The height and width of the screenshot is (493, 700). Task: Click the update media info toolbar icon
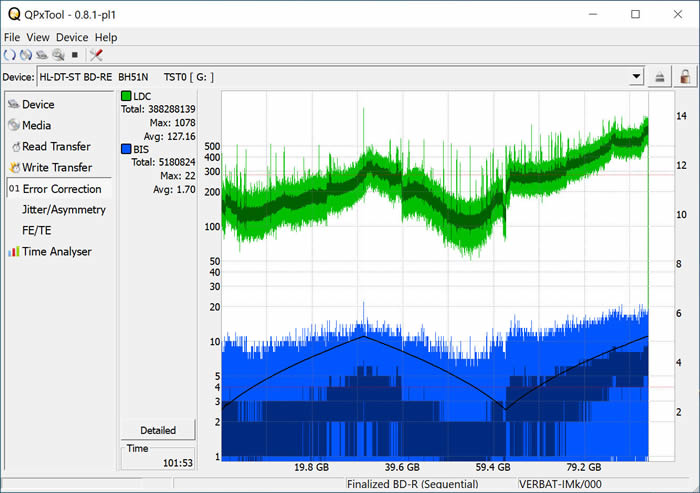(26, 55)
